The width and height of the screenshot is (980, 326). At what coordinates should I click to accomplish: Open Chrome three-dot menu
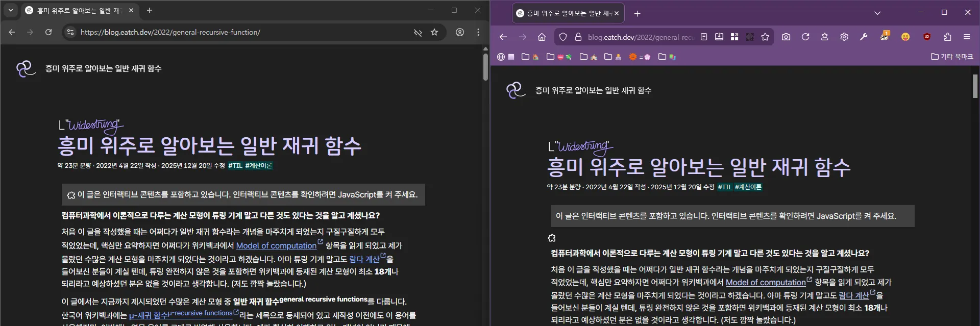(478, 32)
